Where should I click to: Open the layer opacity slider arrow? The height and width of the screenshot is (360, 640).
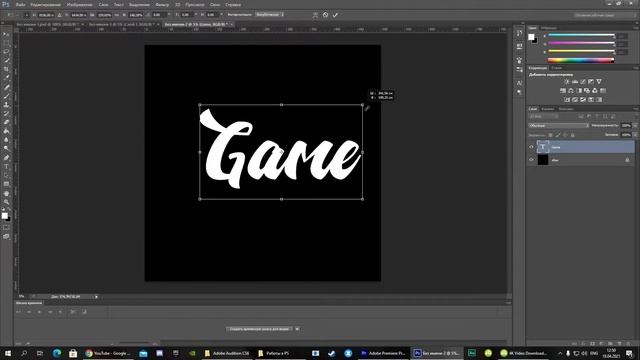click(x=635, y=126)
